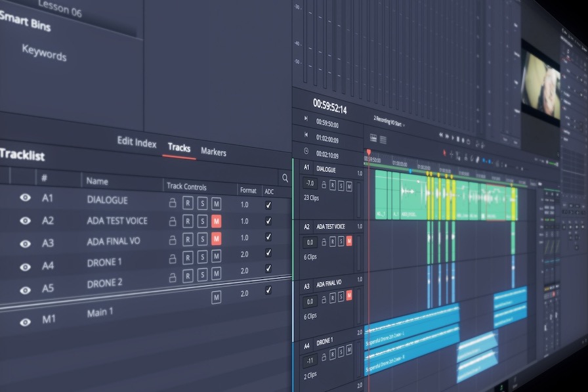Mute M the DIALOGUE track in Tracklist
Image resolution: width=588 pixels, height=392 pixels.
217,204
